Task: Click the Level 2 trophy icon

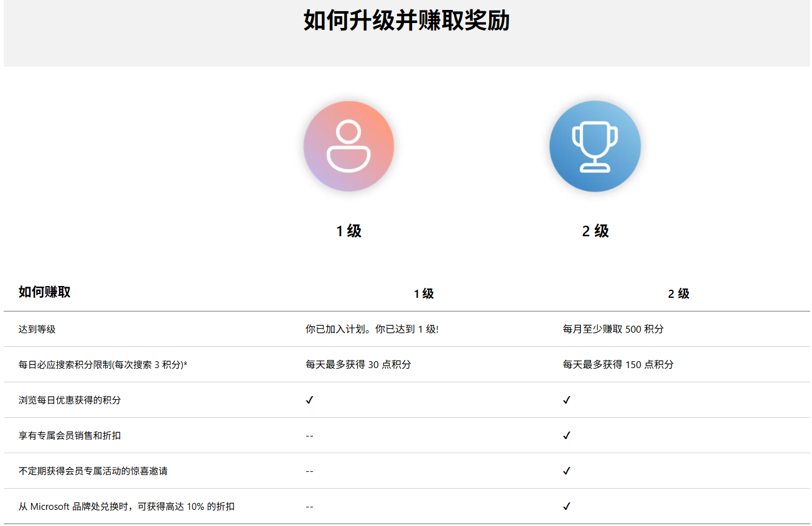Action: [x=595, y=146]
